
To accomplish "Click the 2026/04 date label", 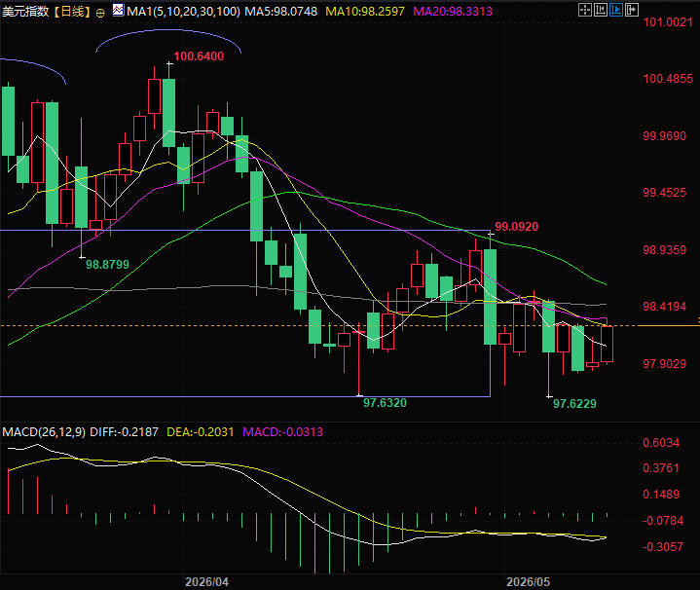I will coord(206,582).
